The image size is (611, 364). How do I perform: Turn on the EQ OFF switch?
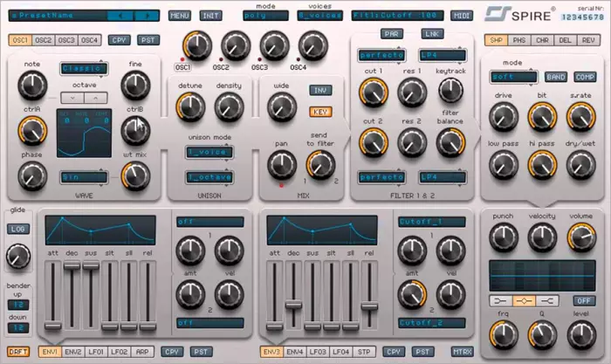[583, 300]
